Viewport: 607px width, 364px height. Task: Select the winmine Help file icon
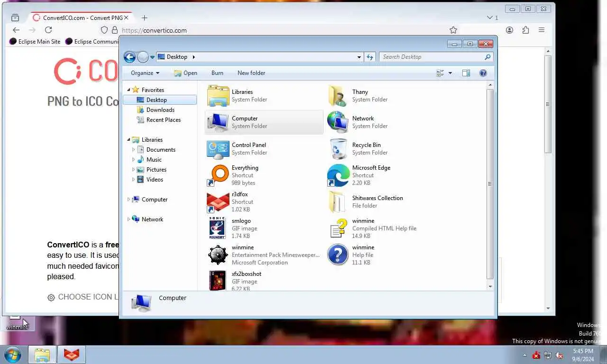[338, 255]
